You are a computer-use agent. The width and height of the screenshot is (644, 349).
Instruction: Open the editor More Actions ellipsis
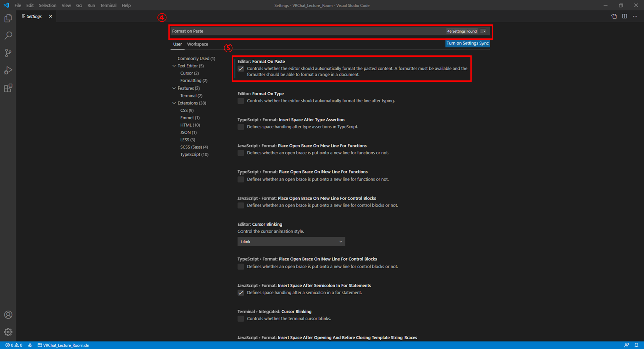[635, 16]
